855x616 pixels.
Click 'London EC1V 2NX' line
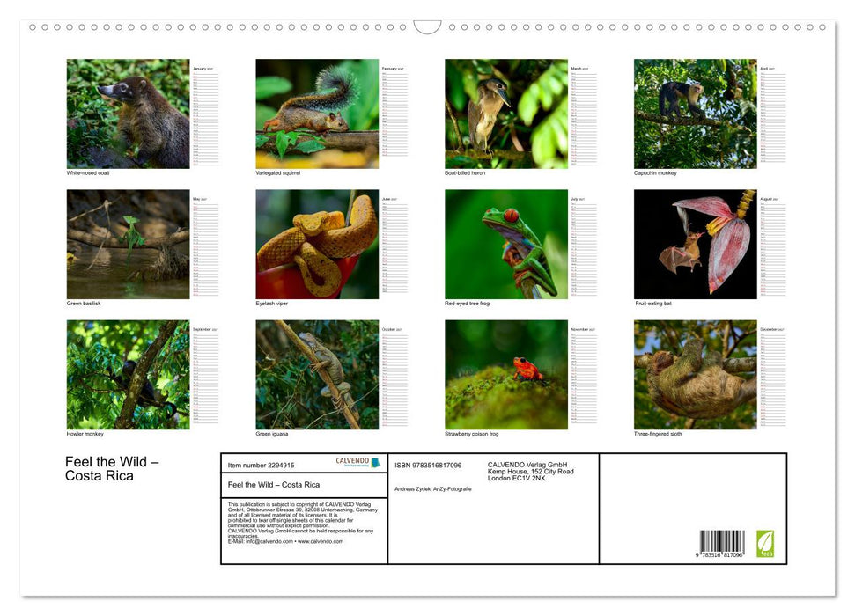click(x=516, y=478)
